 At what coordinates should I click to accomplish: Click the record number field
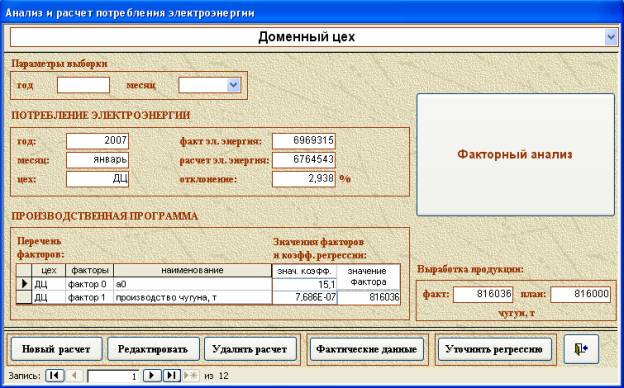click(113, 376)
